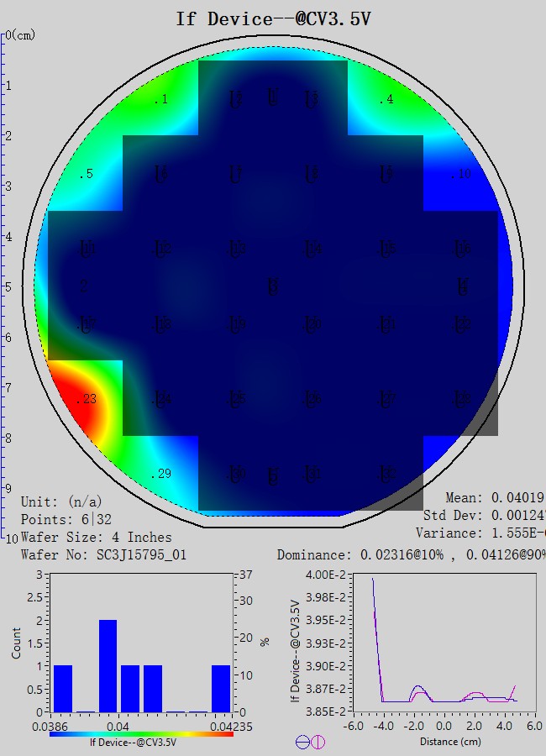
Task: Select measurement point 4 on the wafer map
Action: point(386,100)
